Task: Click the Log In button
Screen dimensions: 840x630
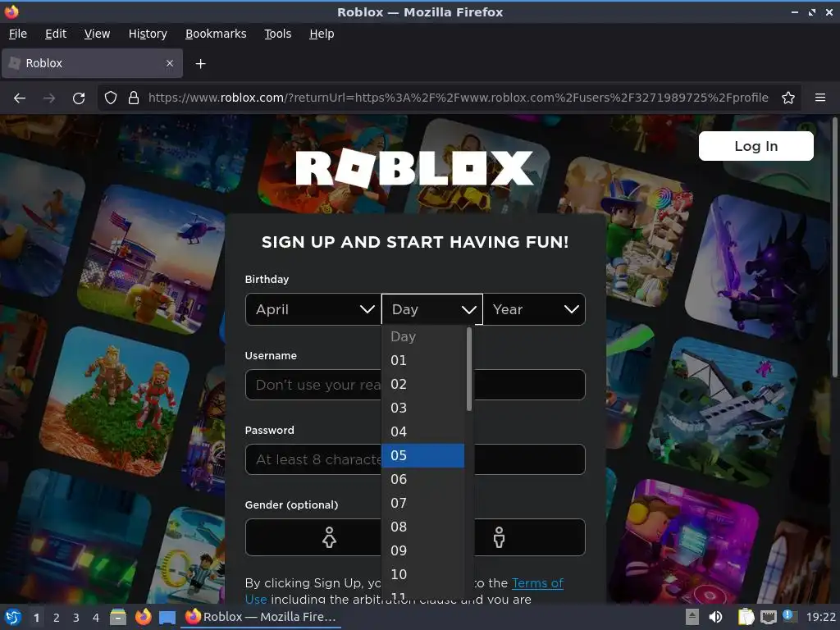Action: (756, 146)
